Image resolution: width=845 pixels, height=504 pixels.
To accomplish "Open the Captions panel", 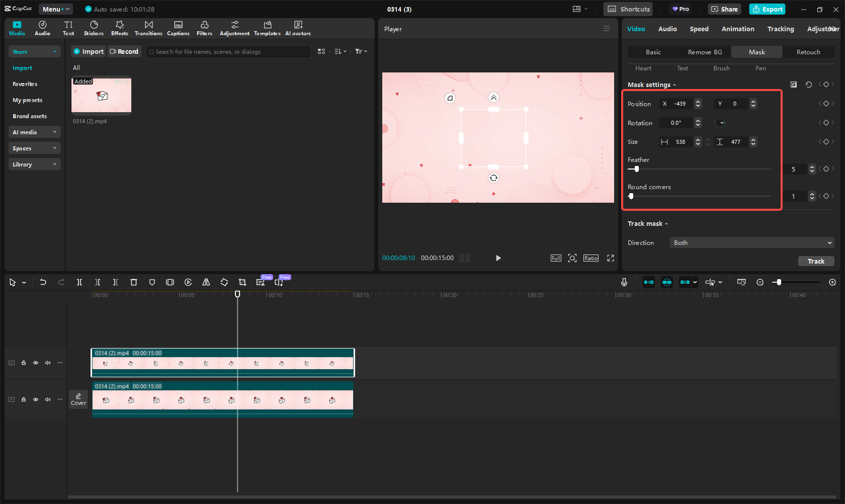I will [178, 28].
